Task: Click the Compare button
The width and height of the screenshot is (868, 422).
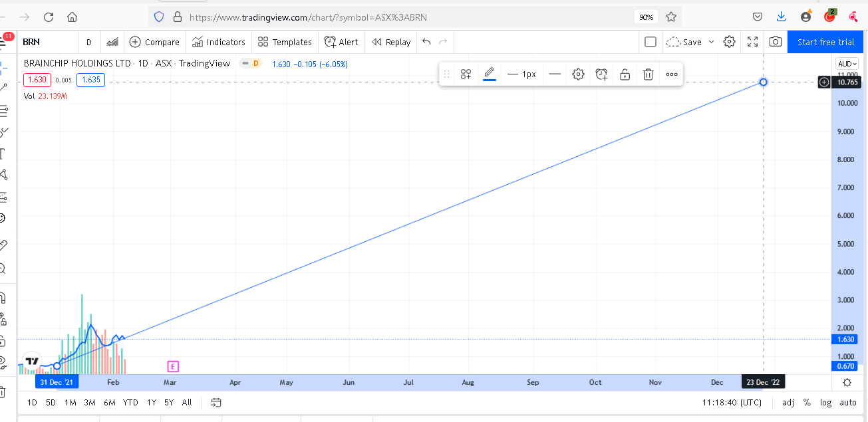Action: click(x=154, y=42)
